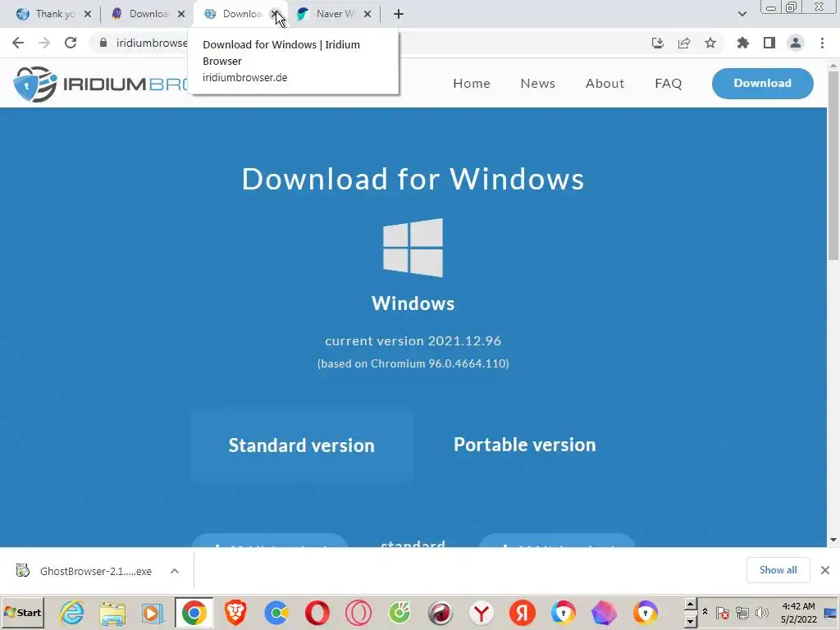
Task: Open the Cent browser blue-yellow taskbar icon
Action: click(x=276, y=612)
